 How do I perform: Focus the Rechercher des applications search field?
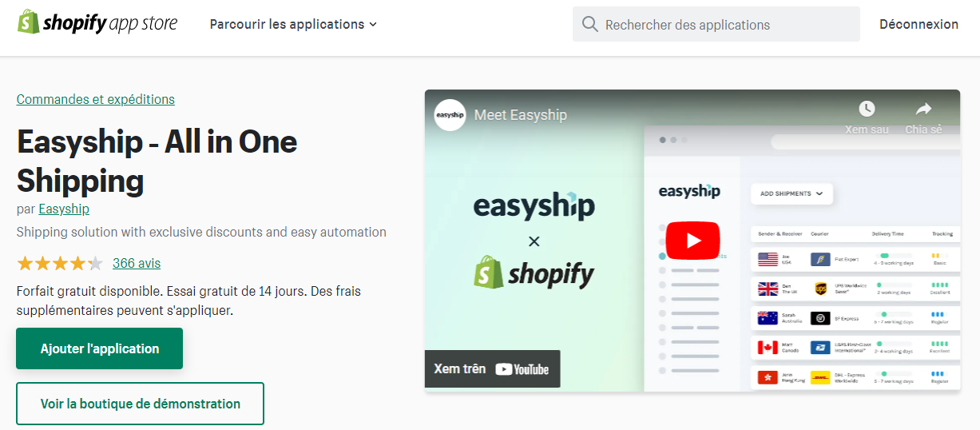(x=716, y=24)
